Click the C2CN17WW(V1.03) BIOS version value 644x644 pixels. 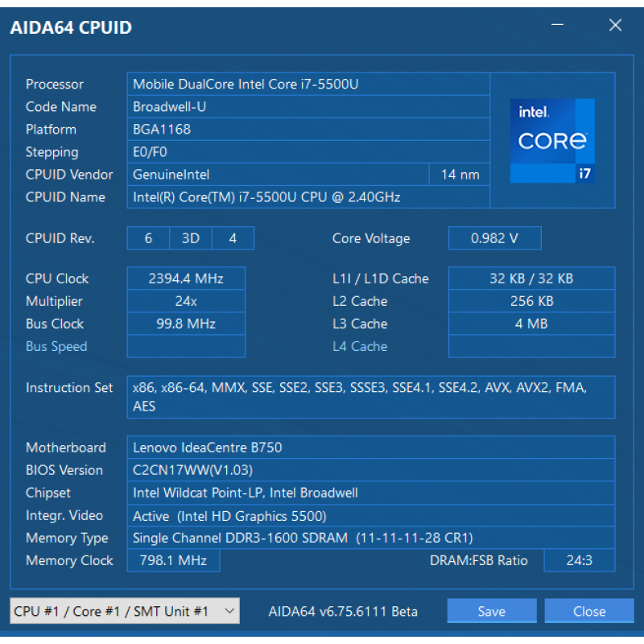371,470
